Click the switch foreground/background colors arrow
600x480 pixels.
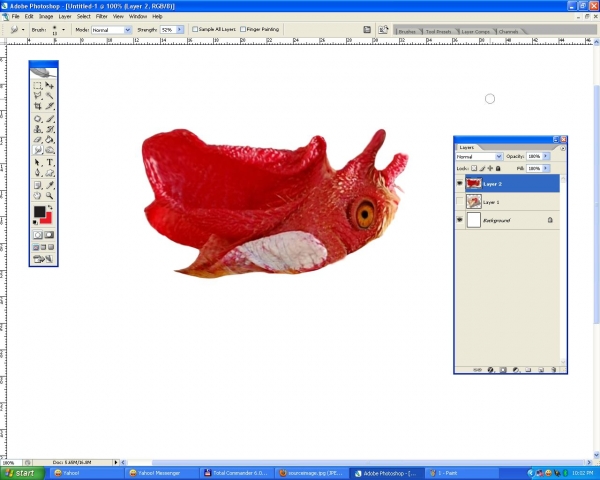click(x=50, y=207)
